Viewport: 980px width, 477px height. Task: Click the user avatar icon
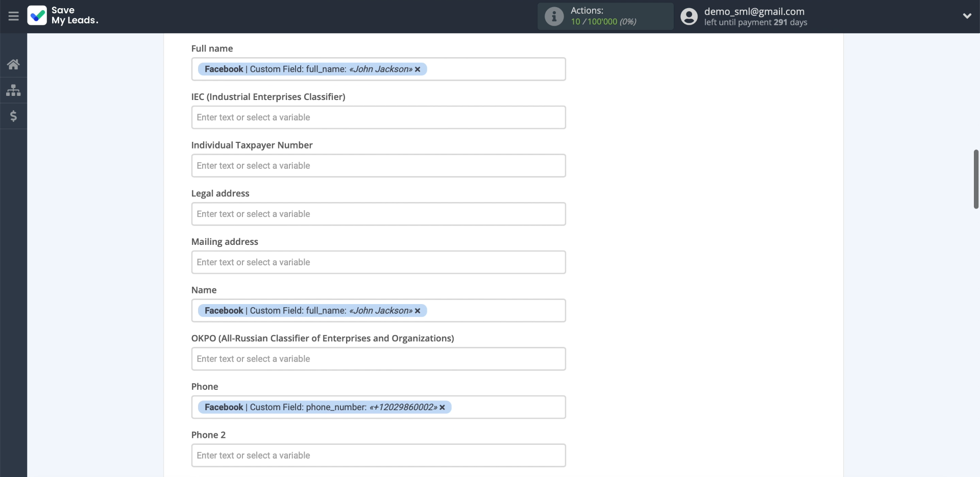[689, 16]
